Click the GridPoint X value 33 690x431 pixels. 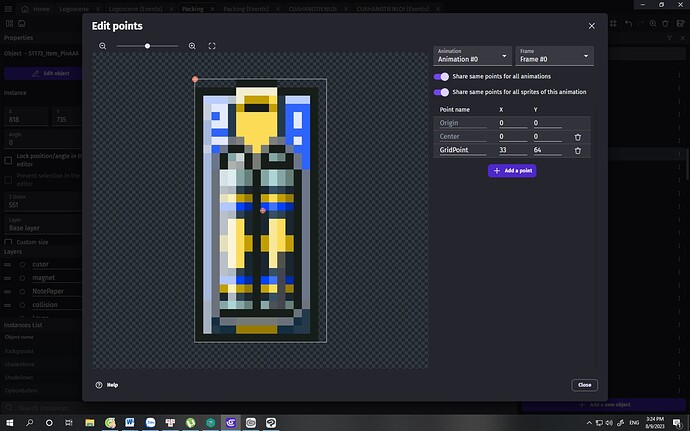[x=513, y=150]
